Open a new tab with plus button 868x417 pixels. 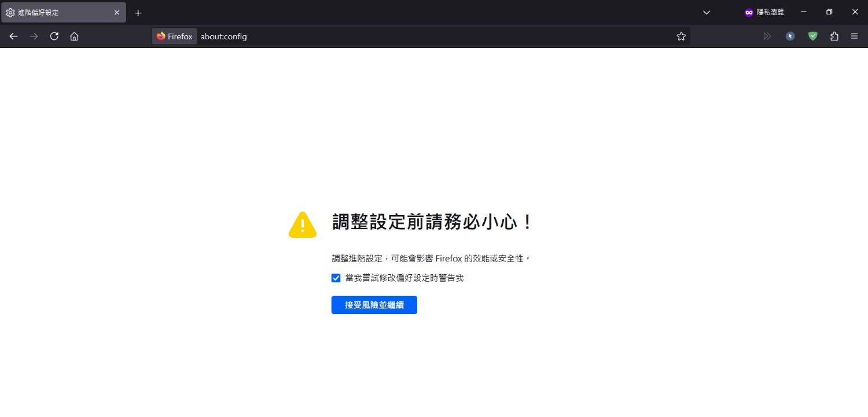coord(138,13)
